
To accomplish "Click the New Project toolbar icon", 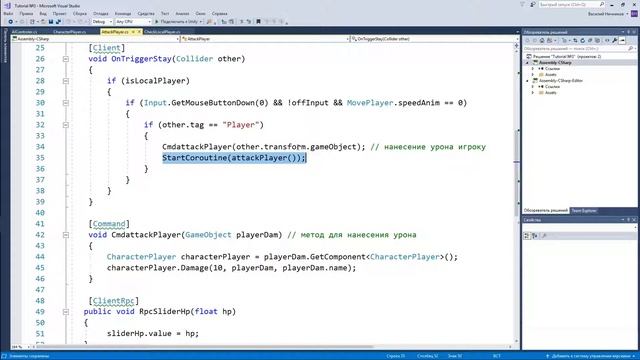I will click(x=32, y=21).
